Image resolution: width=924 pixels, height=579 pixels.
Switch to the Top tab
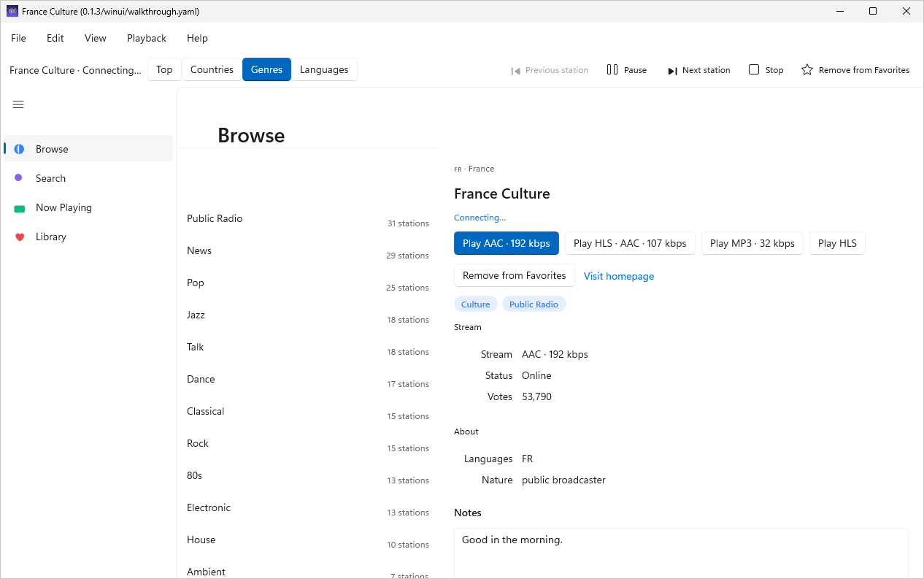pyautogui.click(x=164, y=69)
